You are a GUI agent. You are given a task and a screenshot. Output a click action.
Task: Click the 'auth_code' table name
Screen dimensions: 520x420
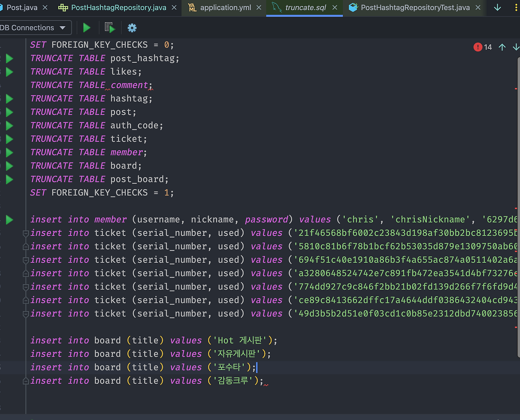(x=134, y=126)
